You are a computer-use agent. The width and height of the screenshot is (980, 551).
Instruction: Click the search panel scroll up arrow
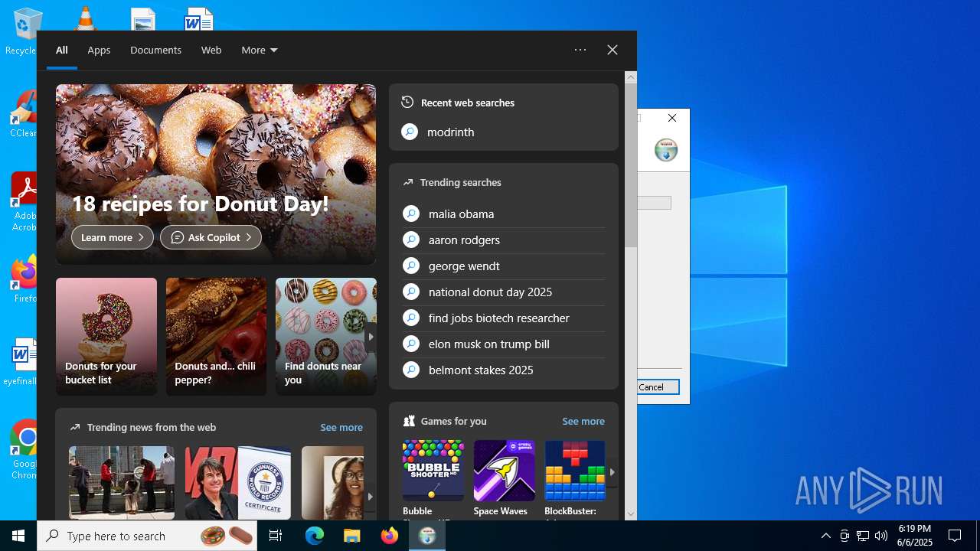[631, 77]
